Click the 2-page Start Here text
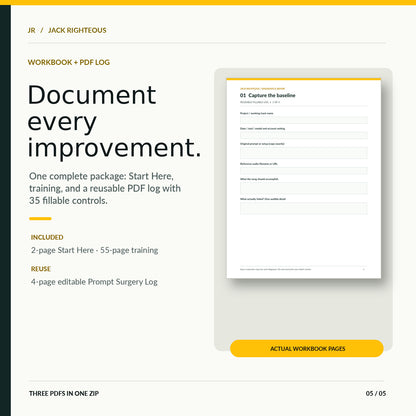 coord(62,250)
